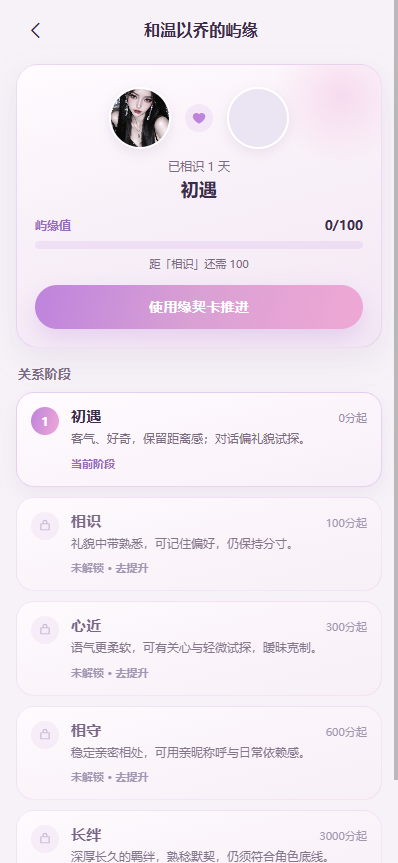Select the empty placeholder avatar circle
Image resolution: width=398 pixels, height=863 pixels.
click(x=258, y=118)
